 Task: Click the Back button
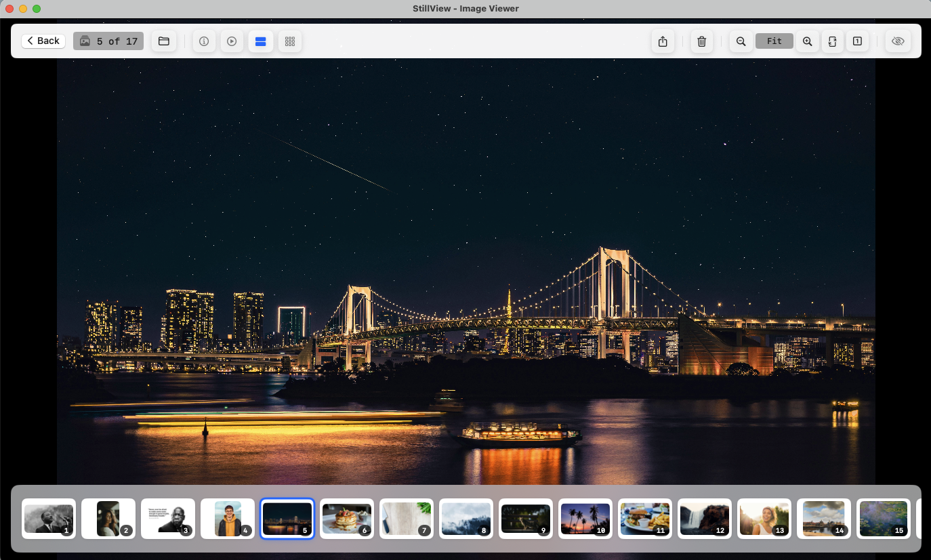[x=43, y=41]
